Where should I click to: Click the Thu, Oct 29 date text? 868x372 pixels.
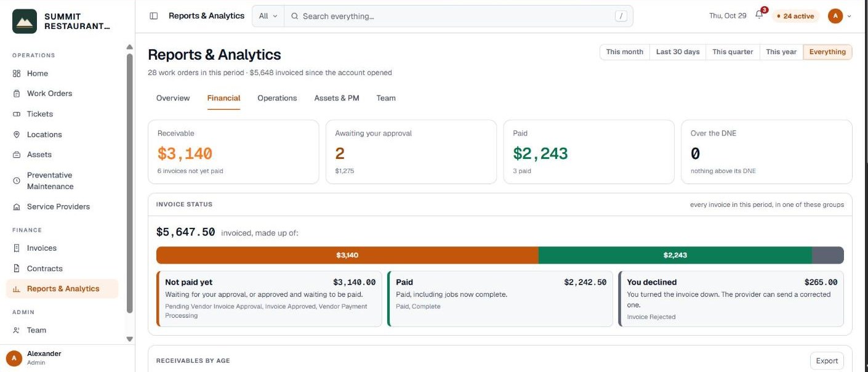[x=728, y=16]
